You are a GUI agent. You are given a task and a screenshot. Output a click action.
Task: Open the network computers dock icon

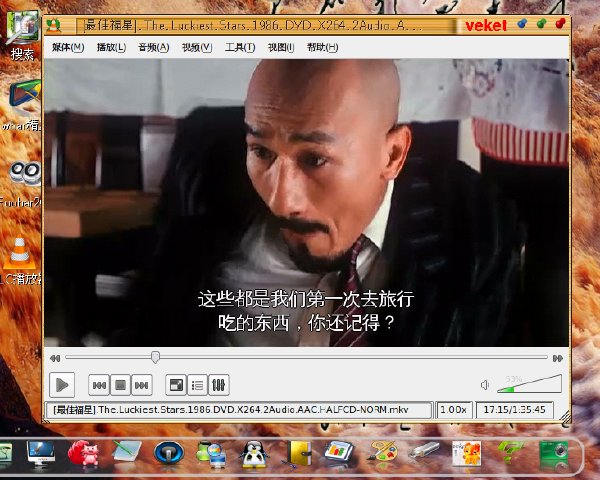211,454
